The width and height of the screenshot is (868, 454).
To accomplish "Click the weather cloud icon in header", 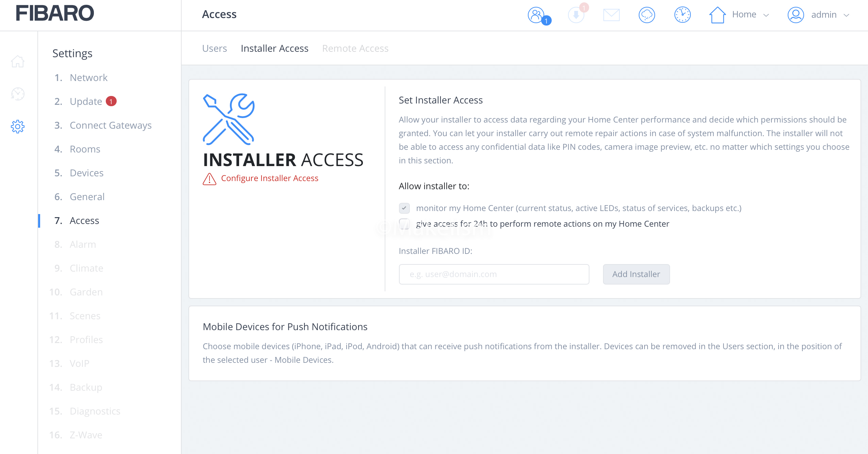I will pyautogui.click(x=647, y=15).
